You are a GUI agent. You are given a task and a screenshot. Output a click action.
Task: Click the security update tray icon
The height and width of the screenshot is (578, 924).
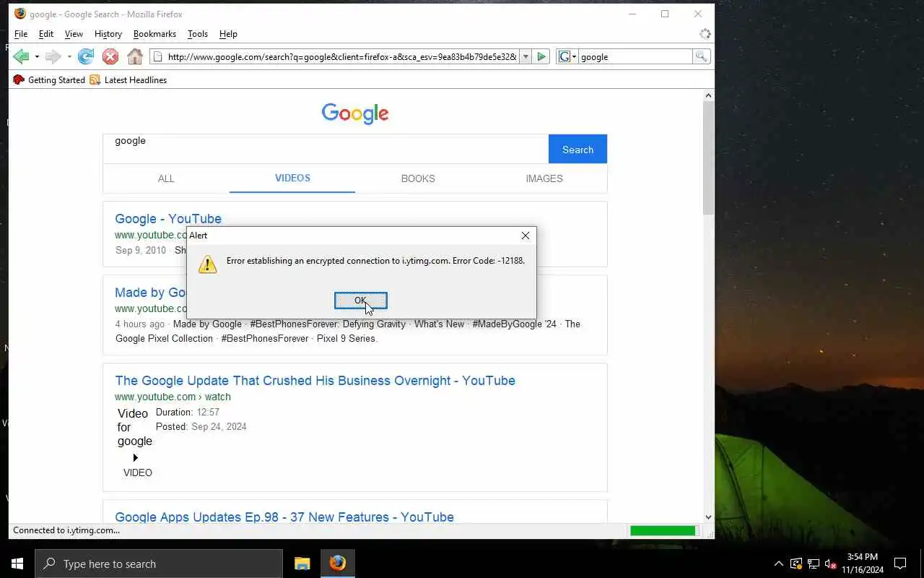pyautogui.click(x=796, y=564)
